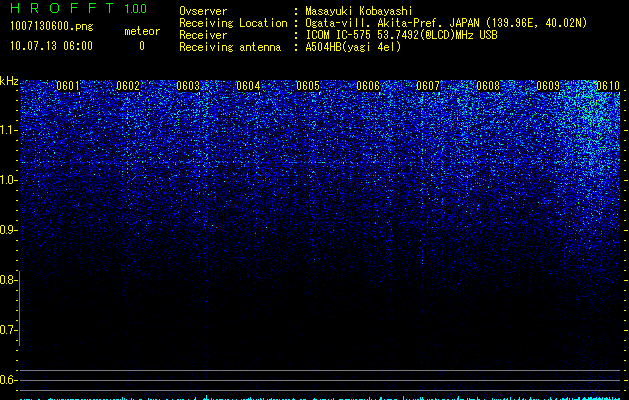Click the 0603 time marker
The image size is (629, 400).
188,86
